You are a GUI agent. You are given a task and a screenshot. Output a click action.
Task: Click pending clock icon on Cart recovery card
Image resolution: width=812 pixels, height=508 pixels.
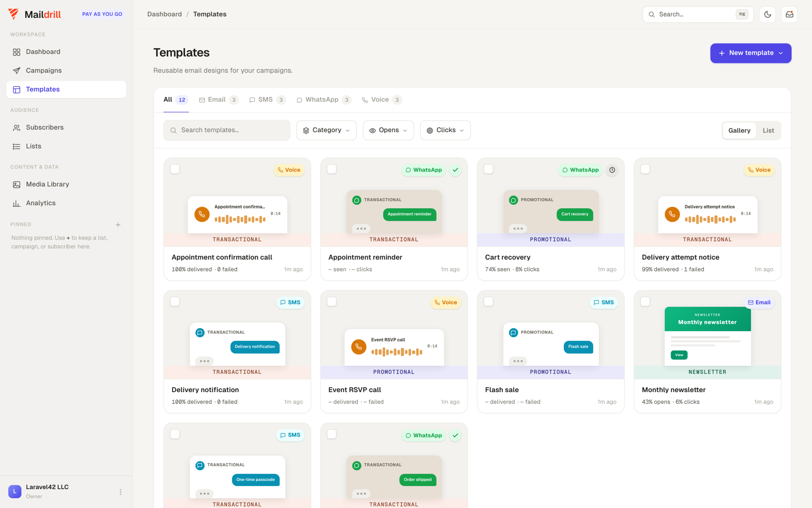click(x=612, y=170)
